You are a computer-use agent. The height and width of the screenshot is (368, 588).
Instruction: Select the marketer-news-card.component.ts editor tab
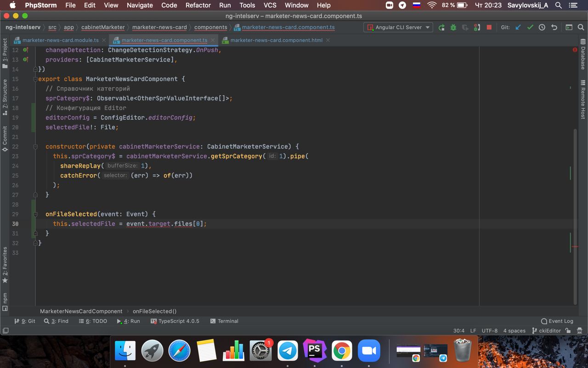pyautogui.click(x=164, y=40)
